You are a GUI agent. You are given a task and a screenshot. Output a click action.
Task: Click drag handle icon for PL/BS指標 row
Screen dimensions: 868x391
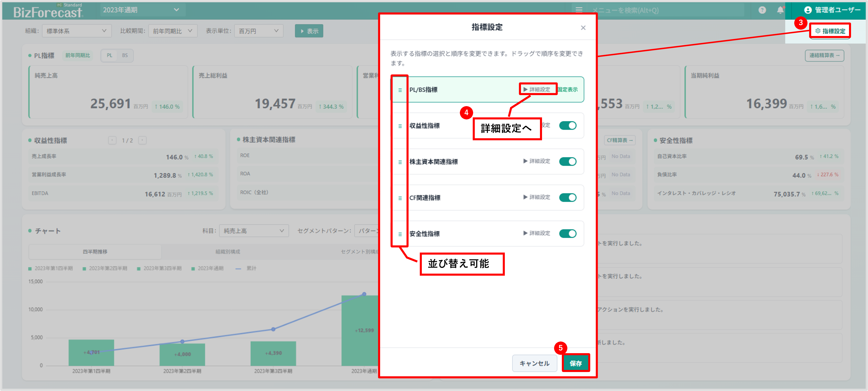(400, 90)
